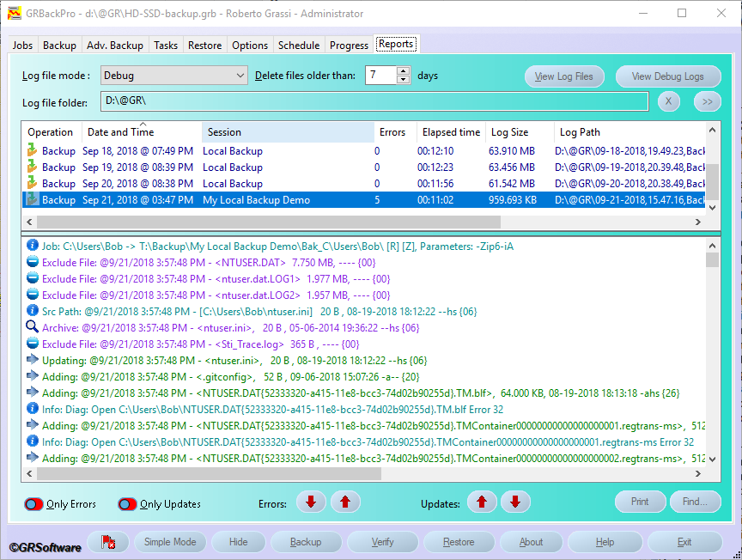
Task: Click the days number input field
Action: (380, 76)
